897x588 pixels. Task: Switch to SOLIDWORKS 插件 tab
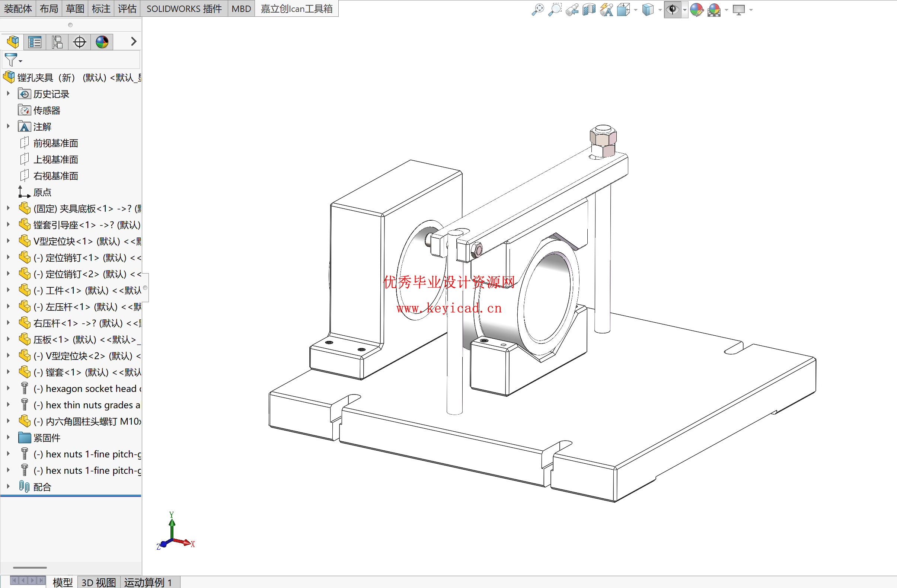(184, 8)
